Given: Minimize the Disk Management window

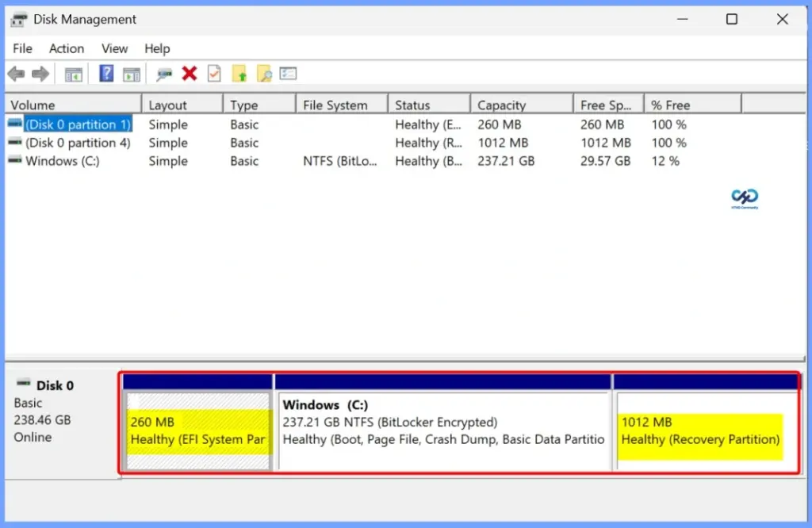Looking at the screenshot, I should [683, 19].
